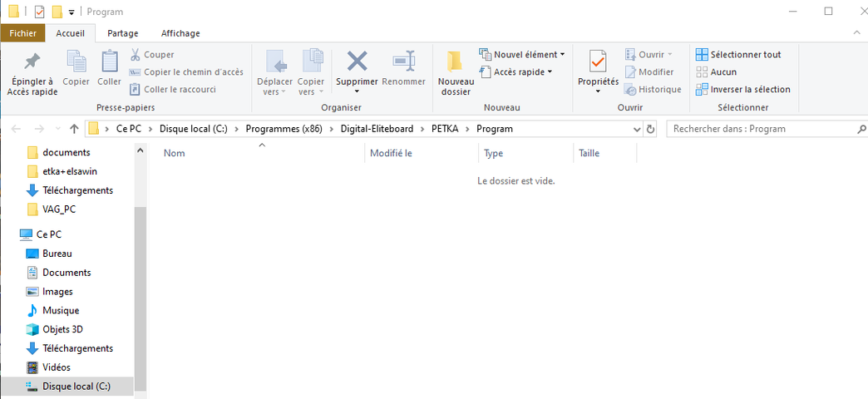The width and height of the screenshot is (868, 399).
Task: Collapse the ribbon with the chevron arrow
Action: coord(856,33)
